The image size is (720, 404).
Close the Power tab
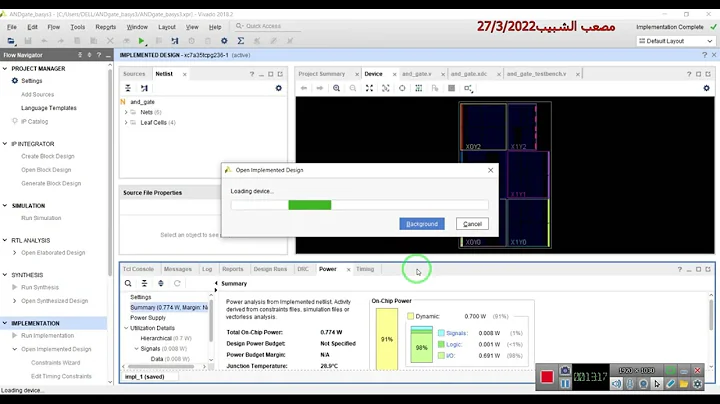(349, 269)
